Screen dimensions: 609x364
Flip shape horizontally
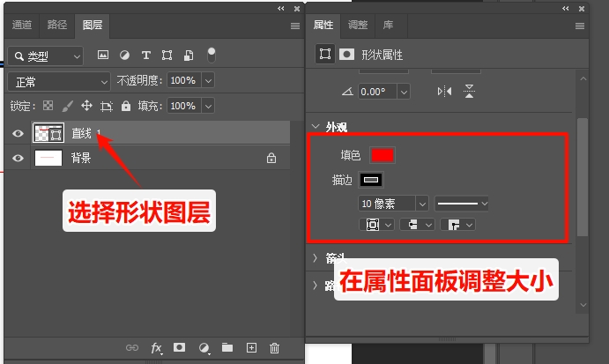444,92
